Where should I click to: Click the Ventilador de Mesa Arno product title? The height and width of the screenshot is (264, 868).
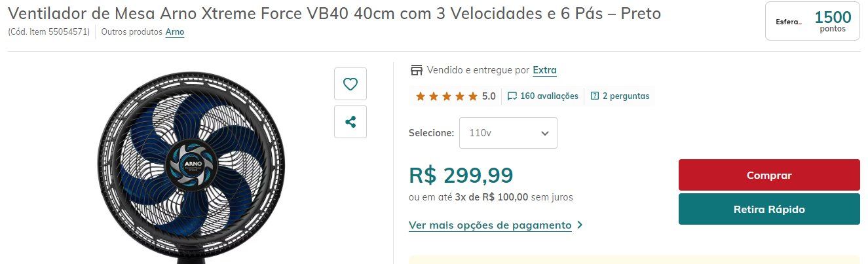pyautogui.click(x=334, y=13)
